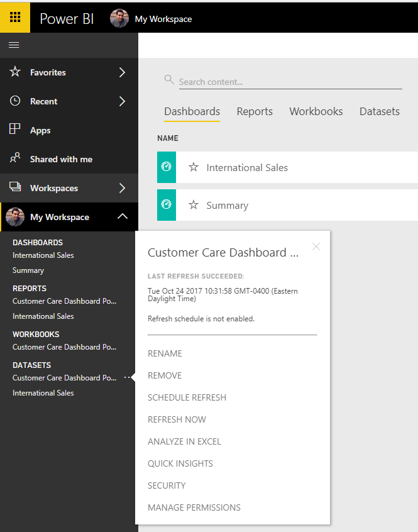Image resolution: width=418 pixels, height=532 pixels.
Task: Switch to the Reports tab
Action: [255, 112]
